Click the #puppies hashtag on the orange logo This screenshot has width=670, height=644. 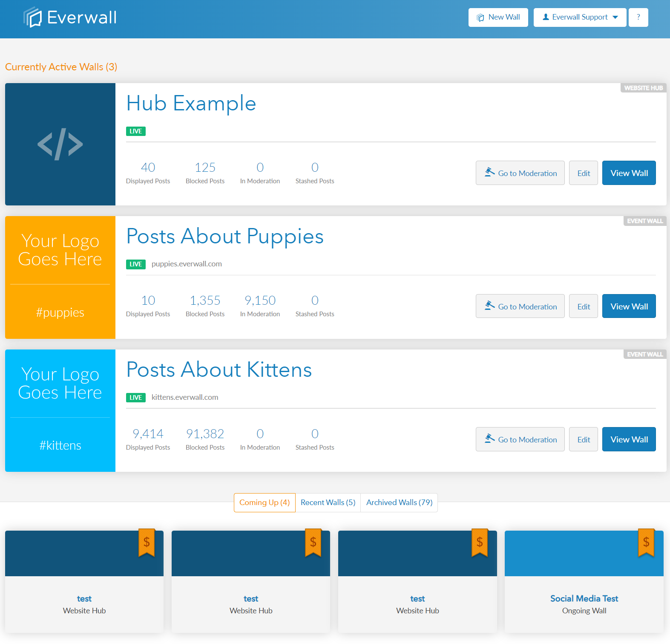(60, 312)
